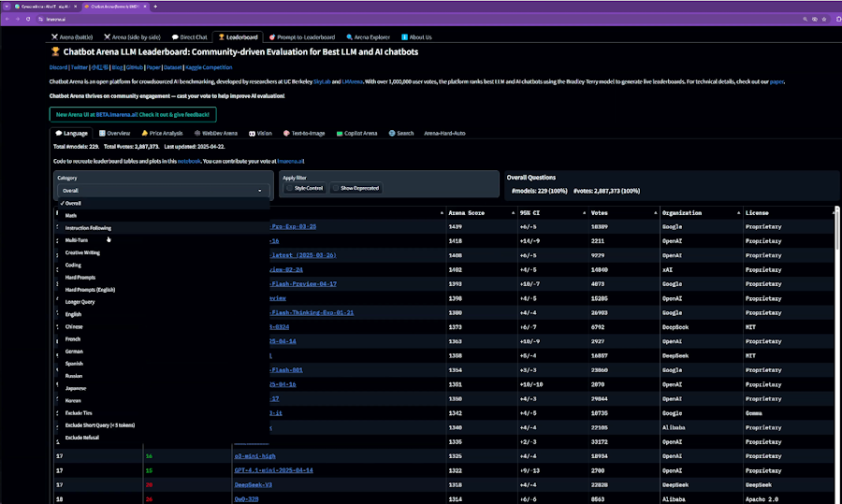Open the Kaggle Competition link
This screenshot has width=842, height=504.
209,67
